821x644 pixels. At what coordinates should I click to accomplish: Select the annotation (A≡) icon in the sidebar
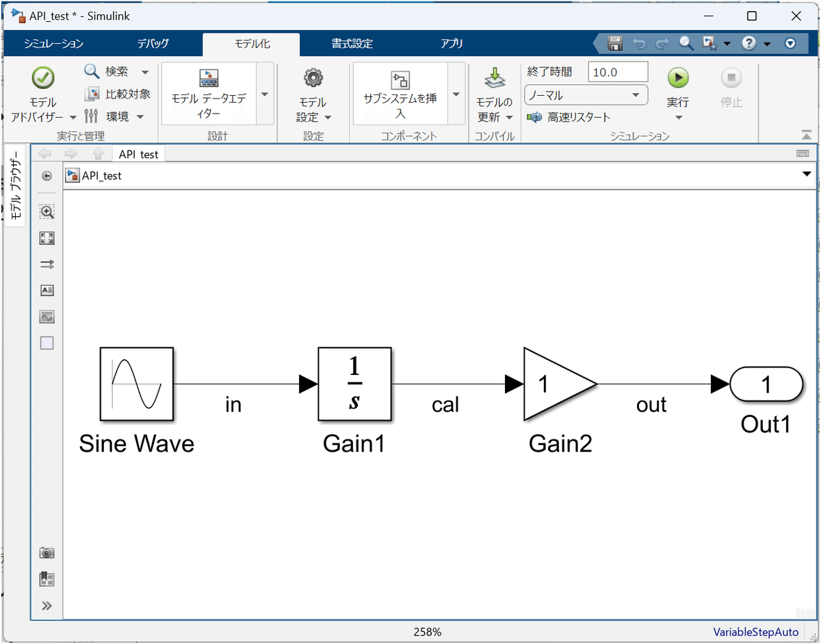click(47, 290)
